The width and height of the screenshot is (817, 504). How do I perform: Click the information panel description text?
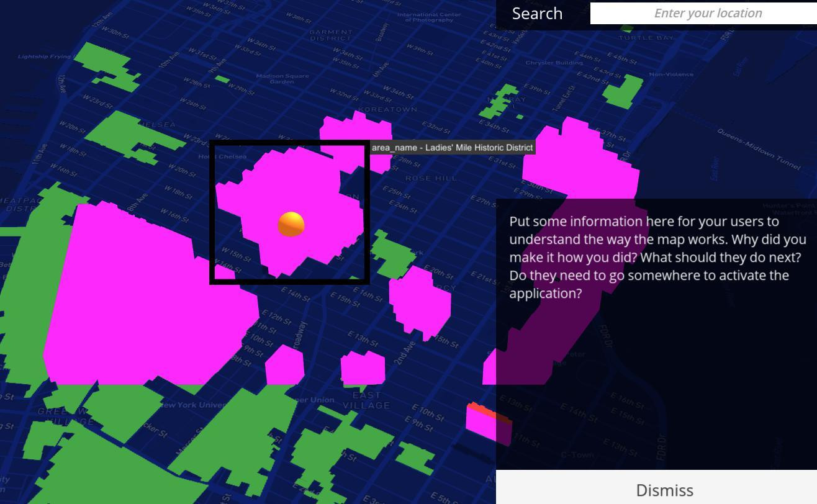[x=657, y=257]
